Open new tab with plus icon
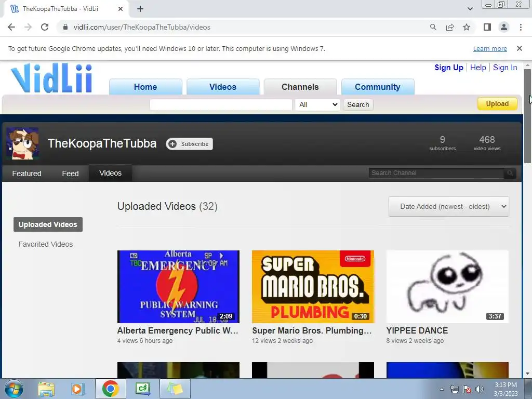 140,9
